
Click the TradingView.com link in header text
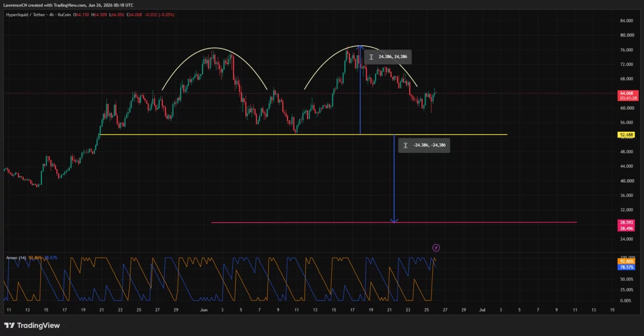tap(70, 5)
